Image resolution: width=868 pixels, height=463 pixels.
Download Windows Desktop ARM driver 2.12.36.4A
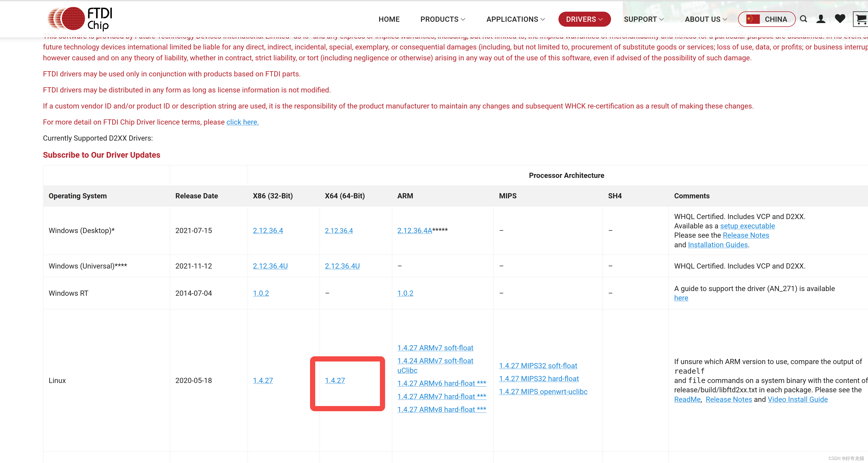[414, 231]
